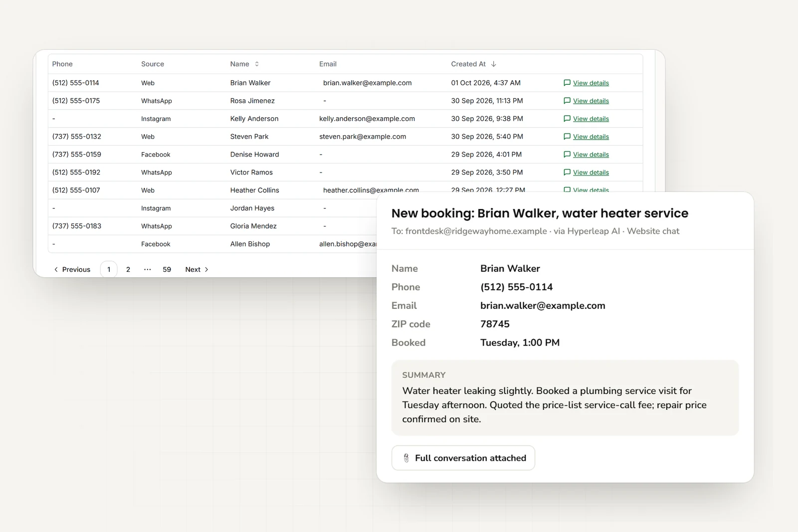The height and width of the screenshot is (532, 798).
Task: Click Gloria Mendez name cell
Action: coord(253,226)
